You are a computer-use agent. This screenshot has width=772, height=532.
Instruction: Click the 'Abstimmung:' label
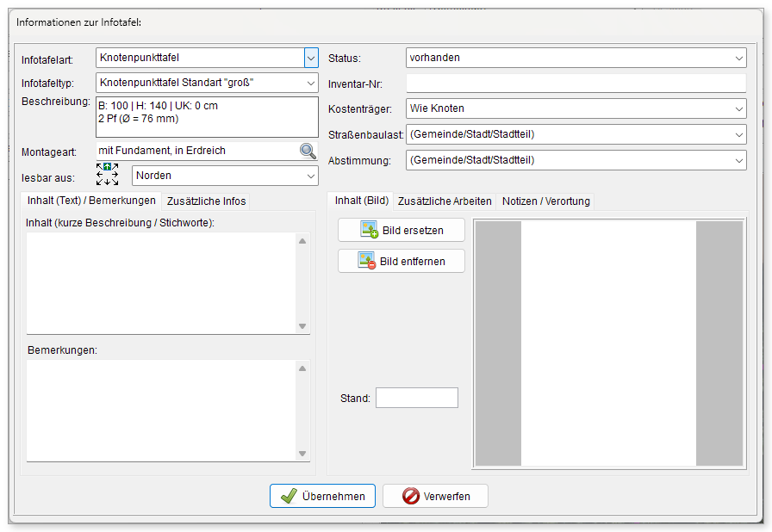click(359, 161)
